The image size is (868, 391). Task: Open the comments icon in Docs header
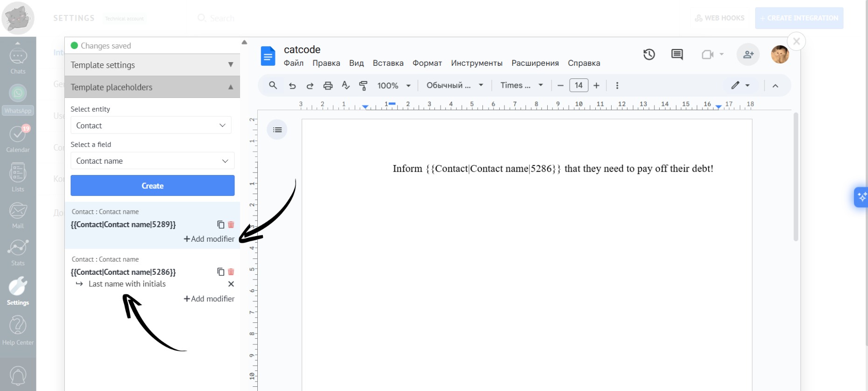point(677,55)
